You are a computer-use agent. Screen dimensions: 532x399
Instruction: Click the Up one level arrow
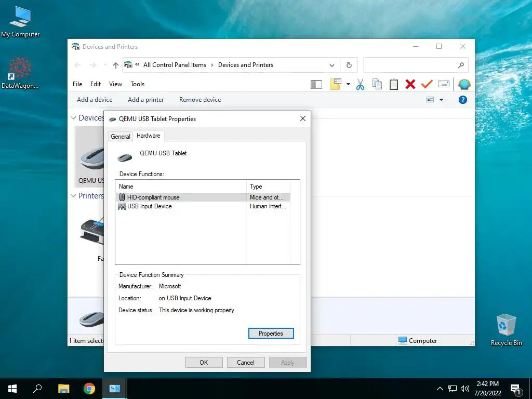(116, 65)
